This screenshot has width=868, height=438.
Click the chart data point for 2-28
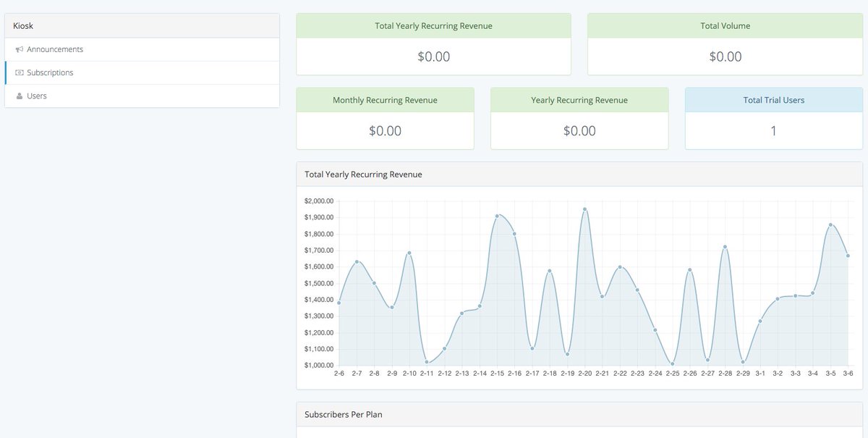(x=725, y=247)
